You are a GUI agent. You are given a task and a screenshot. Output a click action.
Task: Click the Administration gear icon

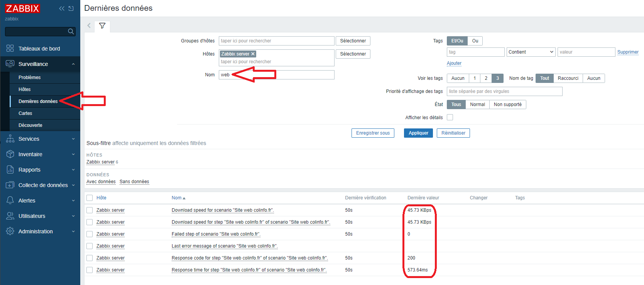10,231
